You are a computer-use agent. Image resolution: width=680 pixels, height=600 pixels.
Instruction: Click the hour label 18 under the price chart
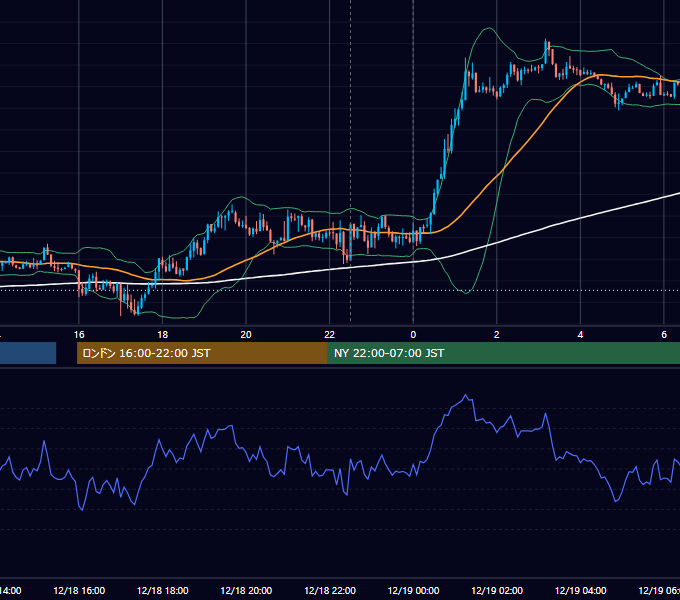pos(163,335)
